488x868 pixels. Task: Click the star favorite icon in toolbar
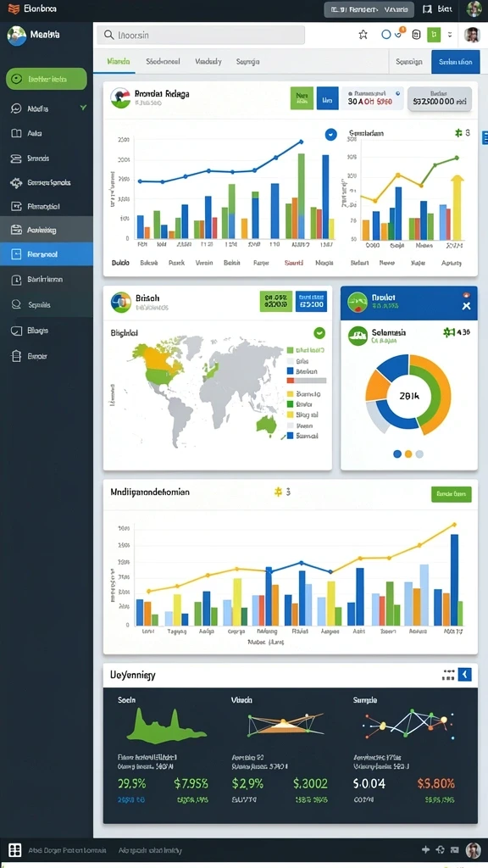[363, 35]
